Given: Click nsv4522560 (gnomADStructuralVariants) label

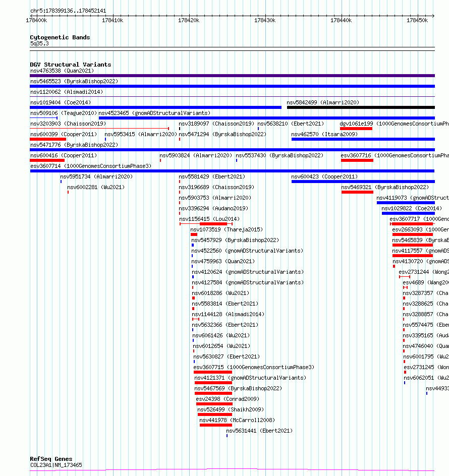Looking at the screenshot, I should (247, 251).
